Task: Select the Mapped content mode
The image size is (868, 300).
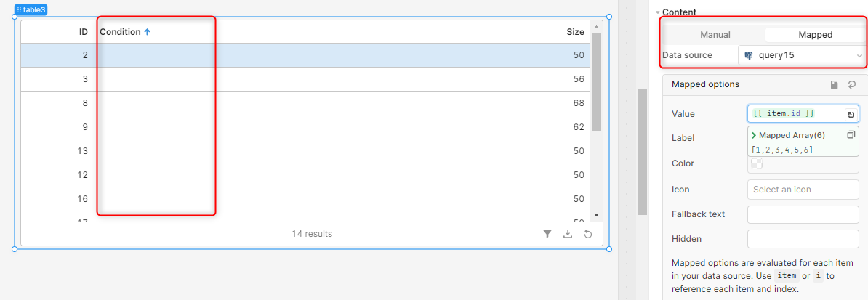Action: pyautogui.click(x=815, y=35)
